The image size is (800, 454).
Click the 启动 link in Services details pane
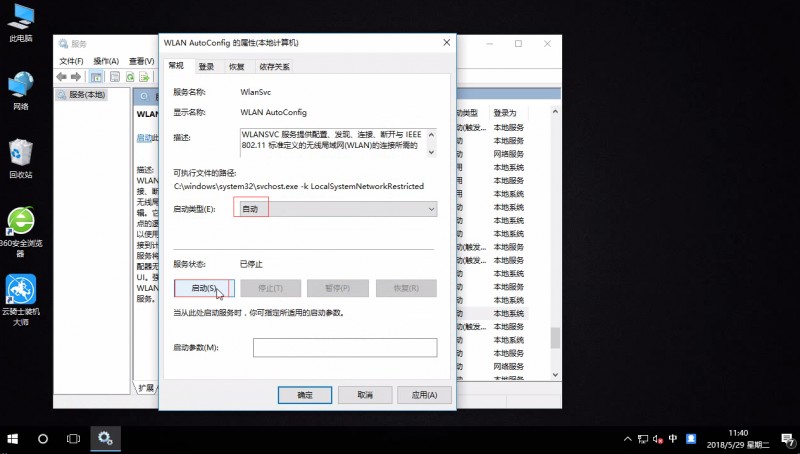coord(144,138)
